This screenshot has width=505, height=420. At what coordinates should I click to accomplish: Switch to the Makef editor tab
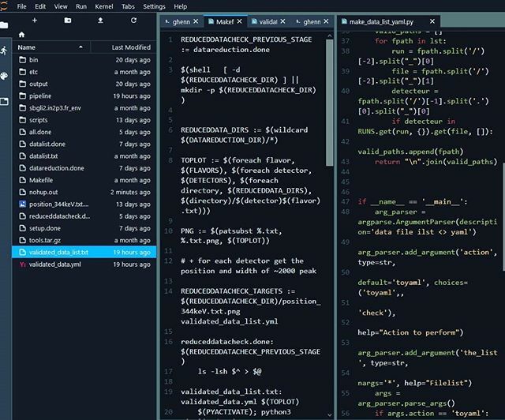coord(225,21)
